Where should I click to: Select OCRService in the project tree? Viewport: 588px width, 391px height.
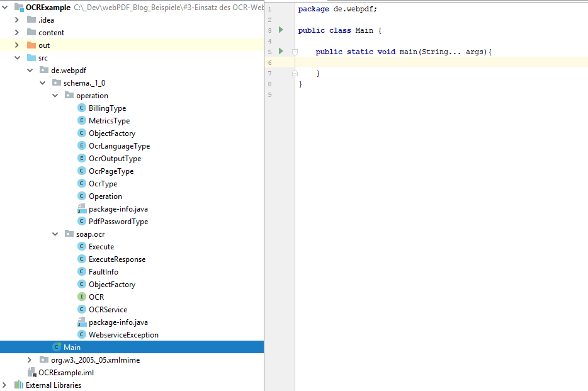108,309
